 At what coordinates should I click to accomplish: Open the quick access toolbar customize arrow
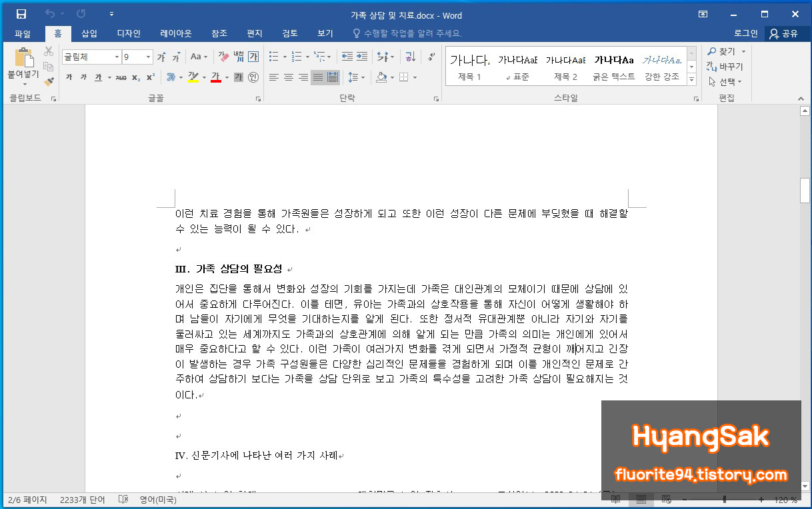[111, 14]
